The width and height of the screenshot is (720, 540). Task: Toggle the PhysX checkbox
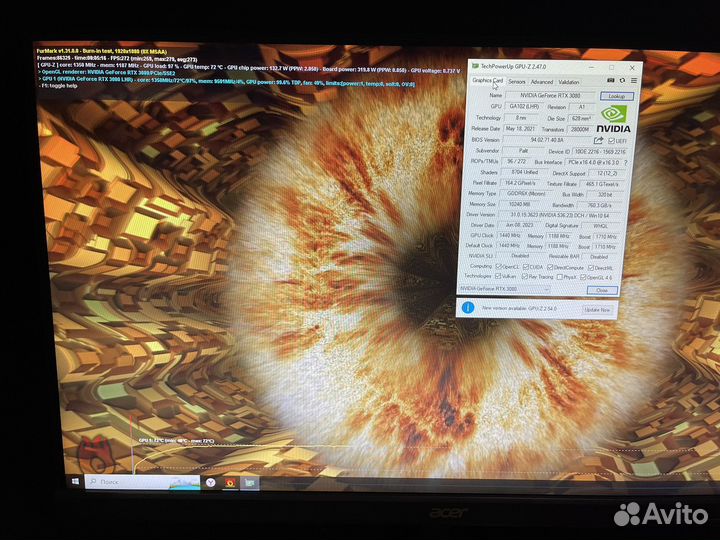pos(559,277)
